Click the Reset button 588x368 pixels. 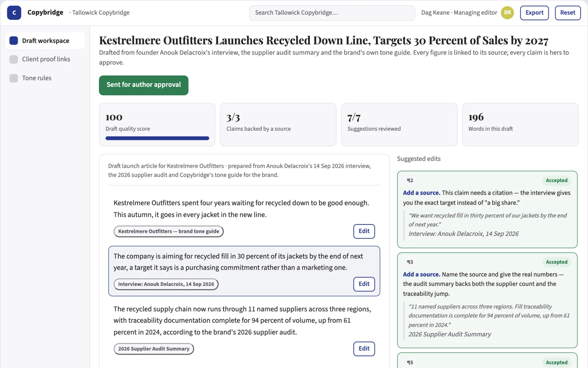point(568,13)
